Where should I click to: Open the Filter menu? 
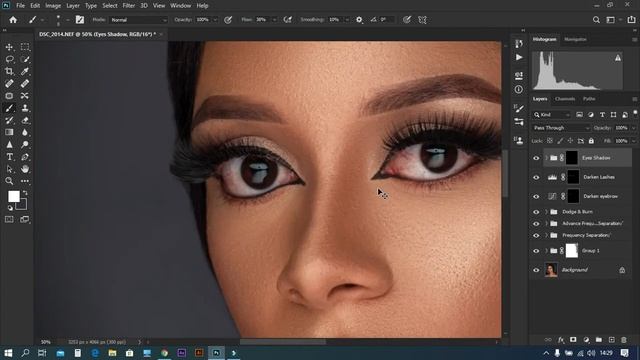[129, 6]
